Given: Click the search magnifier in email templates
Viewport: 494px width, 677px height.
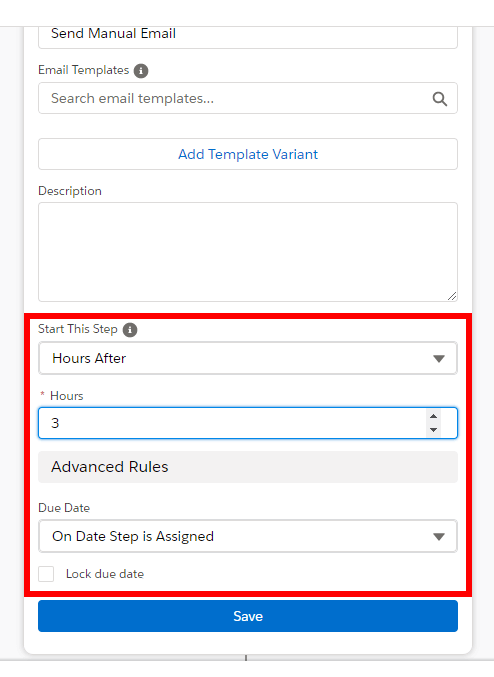Looking at the screenshot, I should (x=440, y=99).
